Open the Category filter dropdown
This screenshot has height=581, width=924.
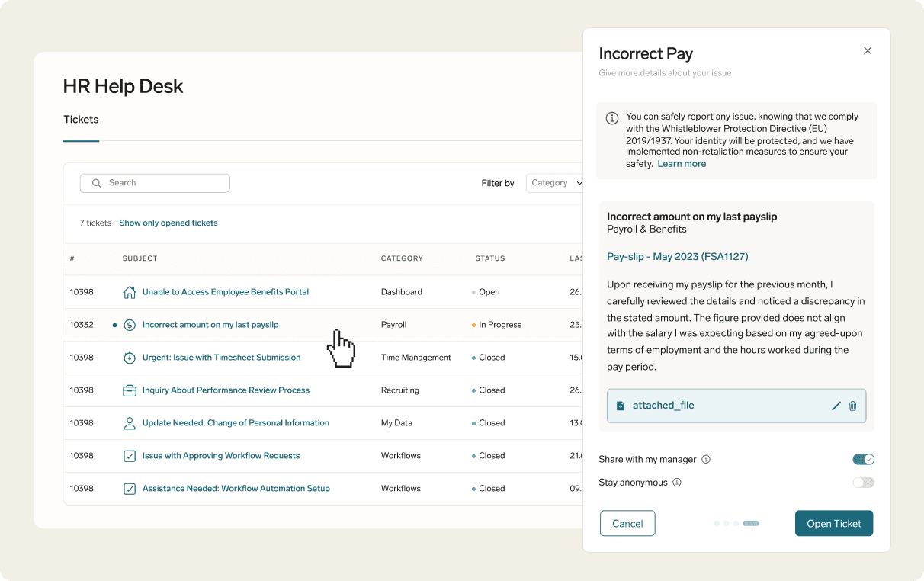(555, 183)
